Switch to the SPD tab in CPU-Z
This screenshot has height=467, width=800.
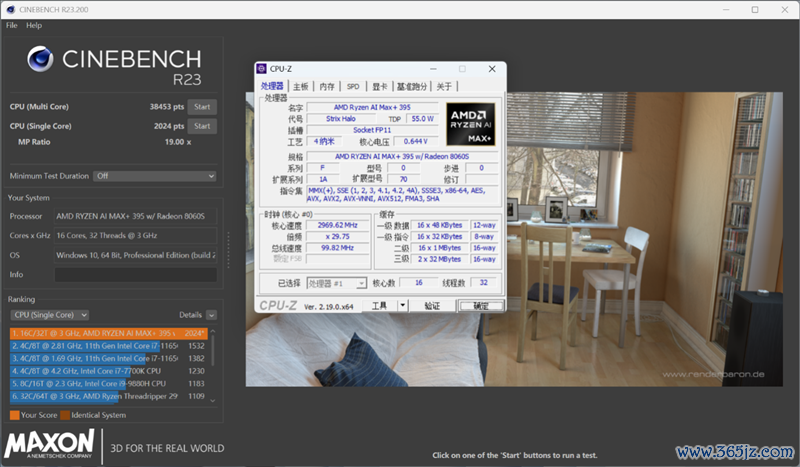coord(353,86)
